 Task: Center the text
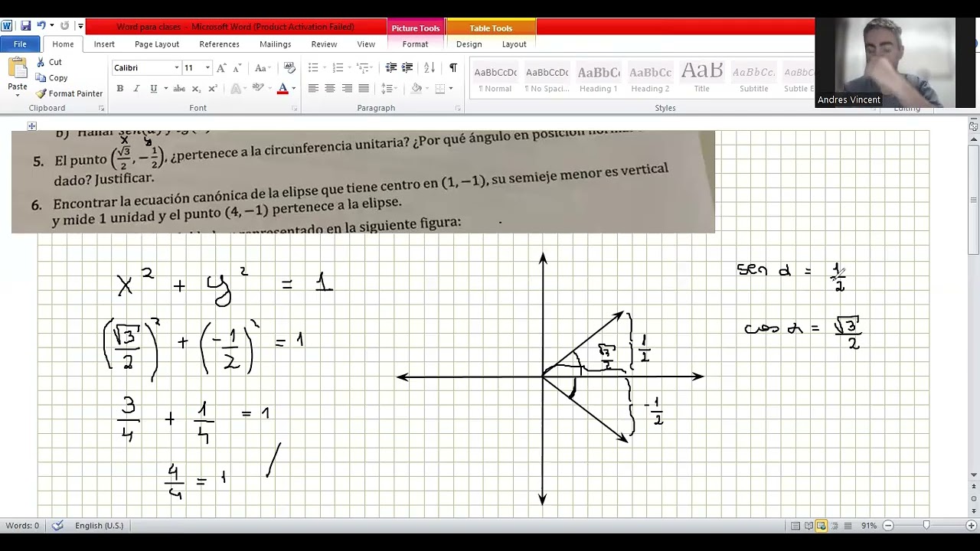tap(330, 89)
